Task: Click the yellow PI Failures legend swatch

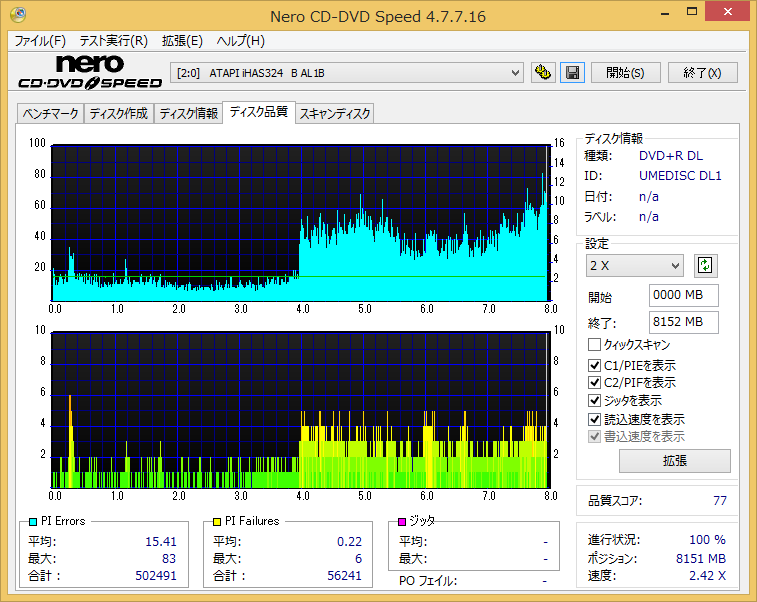Action: click(217, 521)
